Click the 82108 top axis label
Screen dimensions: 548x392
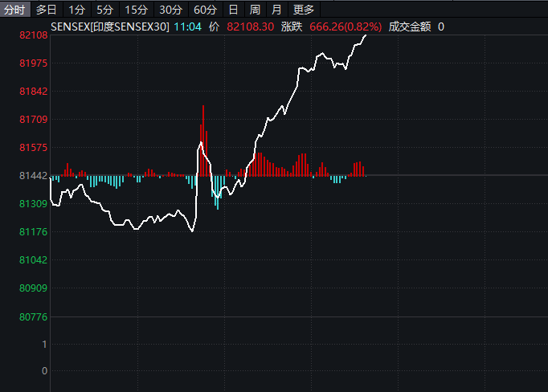coord(34,36)
